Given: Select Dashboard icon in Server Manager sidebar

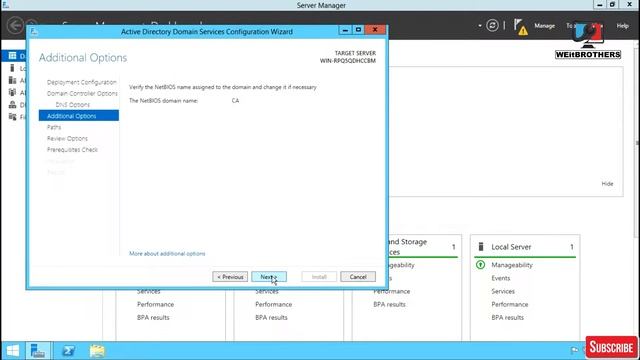Looking at the screenshot, I should 12,56.
